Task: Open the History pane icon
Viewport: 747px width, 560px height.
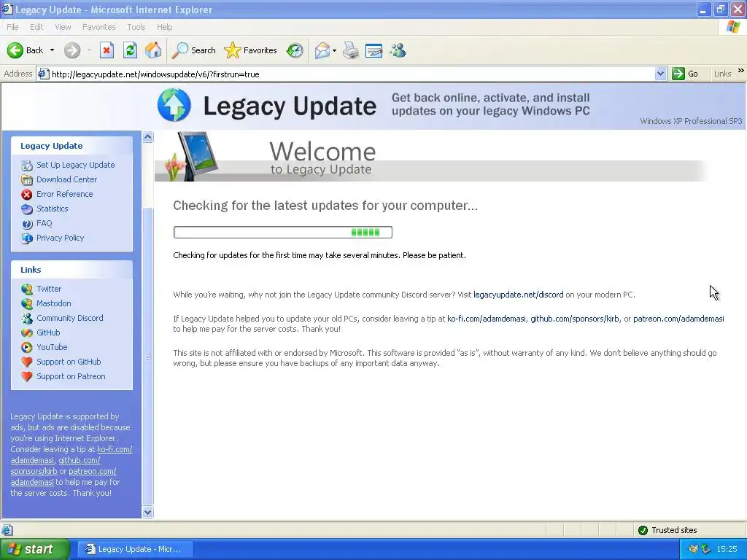Action: tap(295, 50)
